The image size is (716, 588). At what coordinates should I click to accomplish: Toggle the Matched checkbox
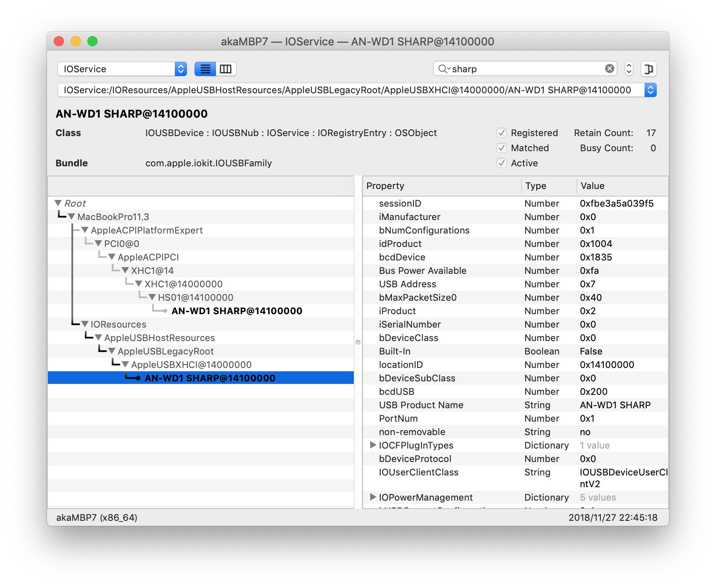(502, 148)
